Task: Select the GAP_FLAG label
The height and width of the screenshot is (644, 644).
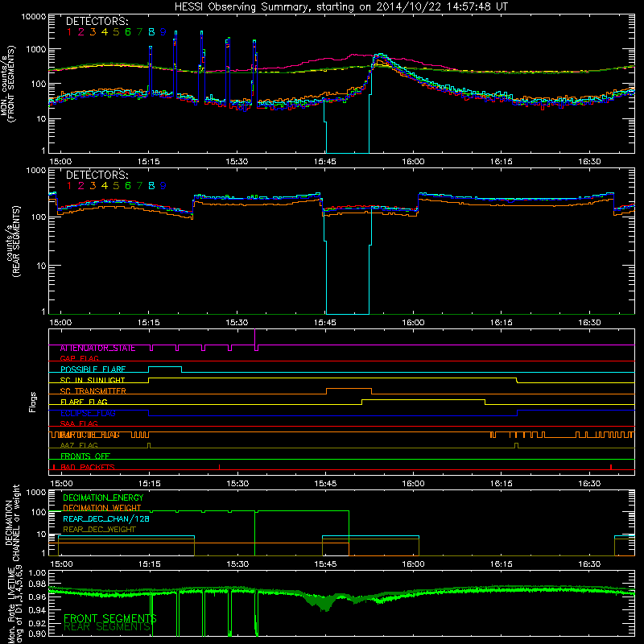Action: click(x=79, y=358)
